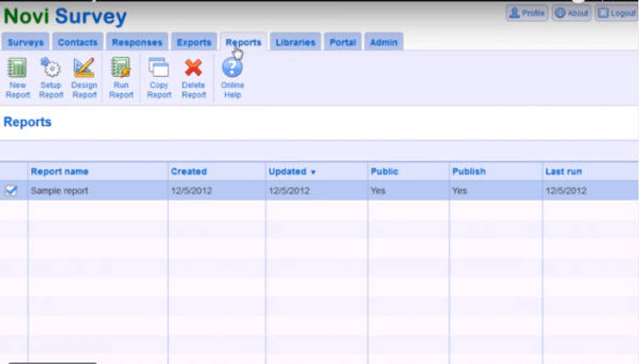Uncheck the Sample report checkbox

(x=11, y=191)
